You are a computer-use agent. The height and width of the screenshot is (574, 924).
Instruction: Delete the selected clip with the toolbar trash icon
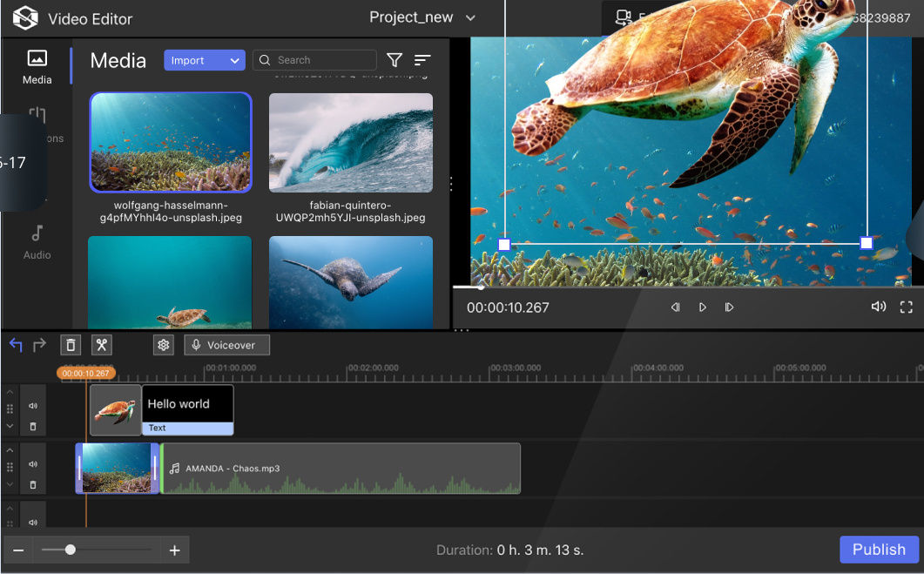pyautogui.click(x=71, y=345)
